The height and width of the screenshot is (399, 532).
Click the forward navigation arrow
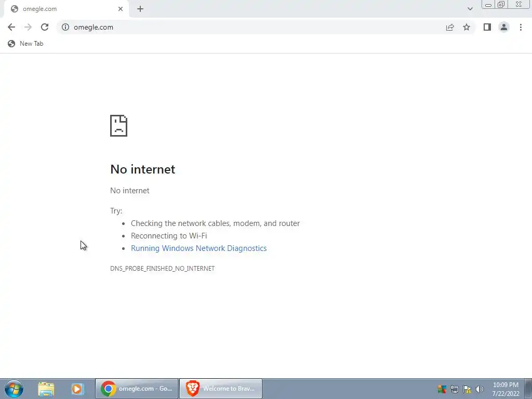(28, 27)
